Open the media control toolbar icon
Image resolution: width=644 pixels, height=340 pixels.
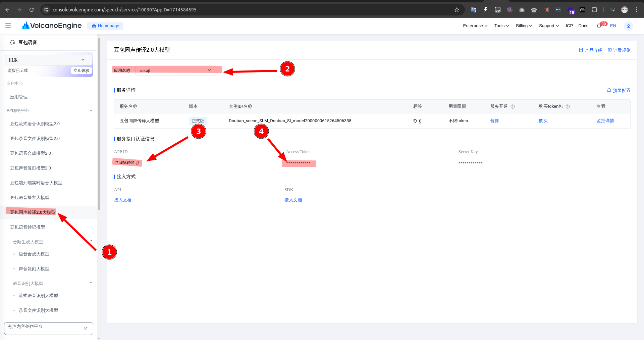click(x=612, y=10)
